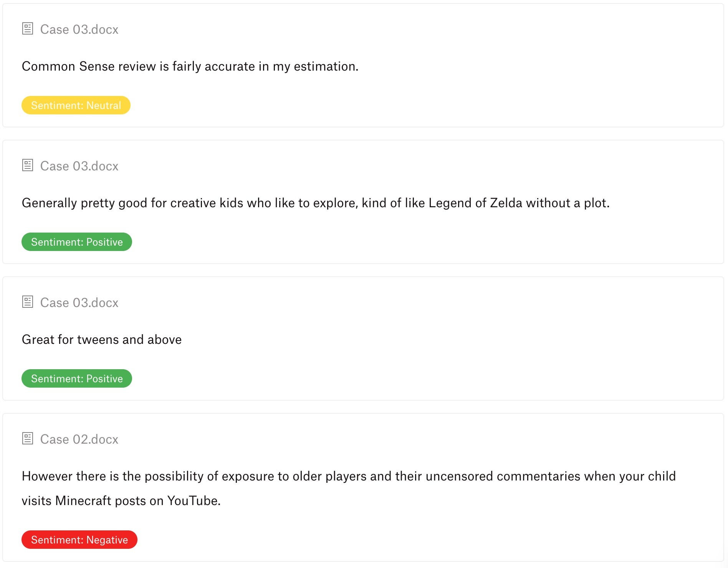Select the Legend of Zelda excerpt text
Screen dimensions: 728x568
316,203
